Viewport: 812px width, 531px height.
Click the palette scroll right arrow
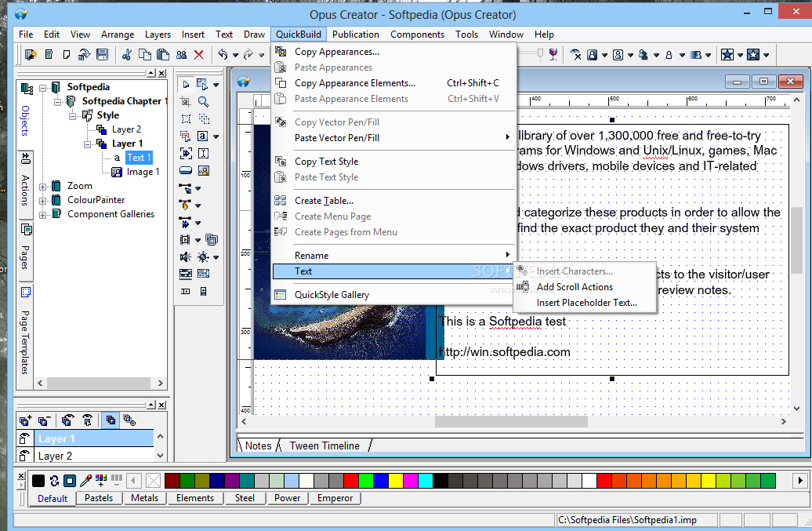pyautogui.click(x=800, y=481)
